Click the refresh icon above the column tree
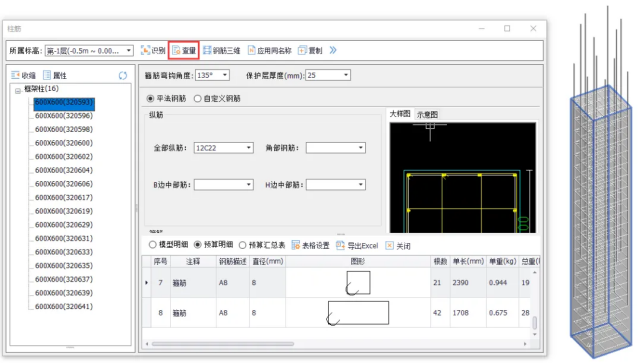 pyautogui.click(x=123, y=75)
